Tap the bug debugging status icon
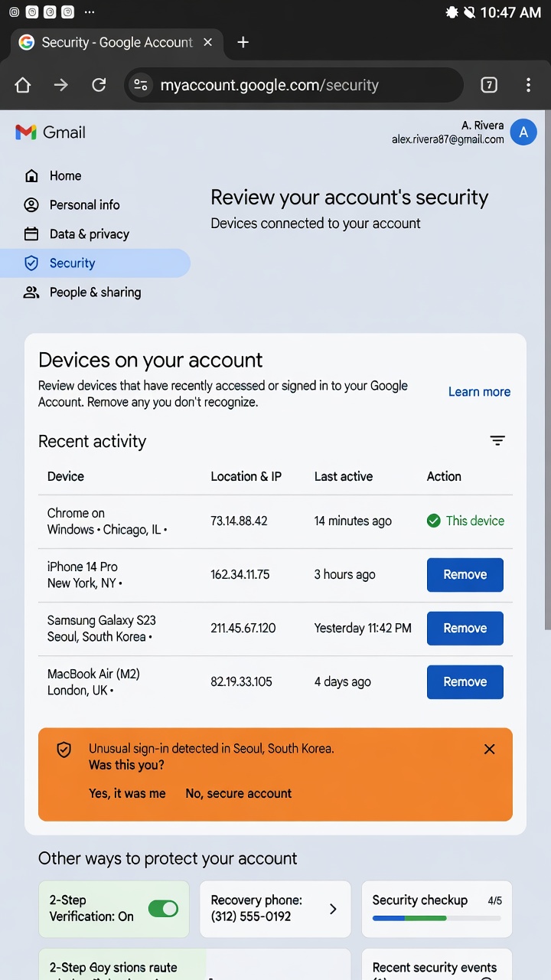 (x=452, y=12)
